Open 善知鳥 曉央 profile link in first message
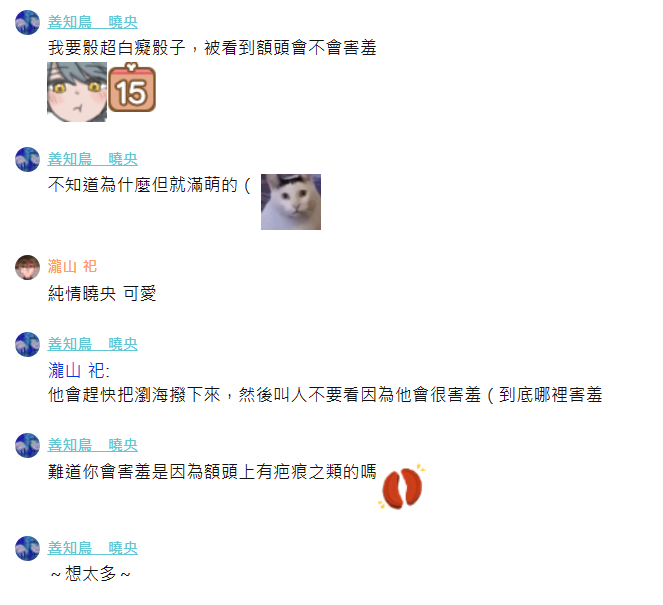Image resolution: width=663 pixels, height=605 pixels. pos(93,22)
